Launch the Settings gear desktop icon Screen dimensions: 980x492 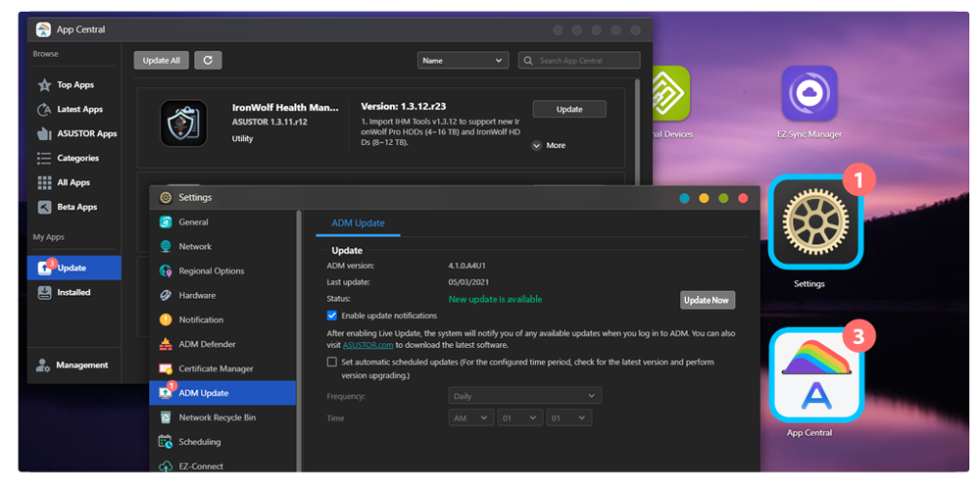coord(815,221)
